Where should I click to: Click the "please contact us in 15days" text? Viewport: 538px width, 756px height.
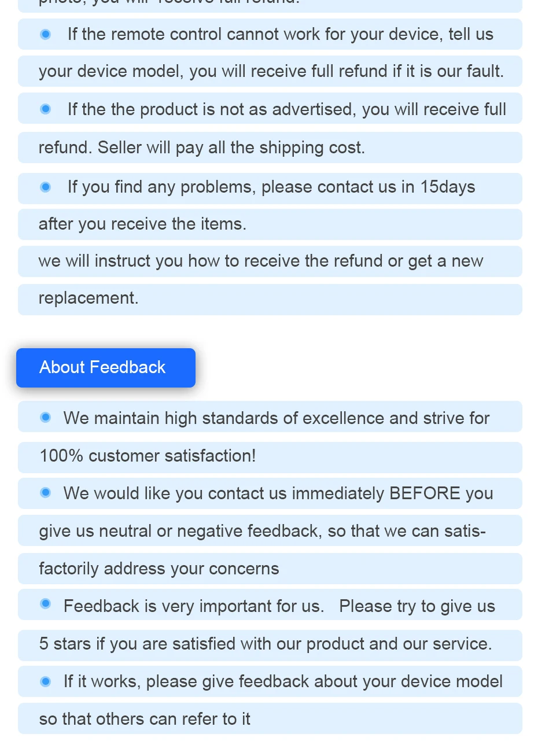point(368,187)
